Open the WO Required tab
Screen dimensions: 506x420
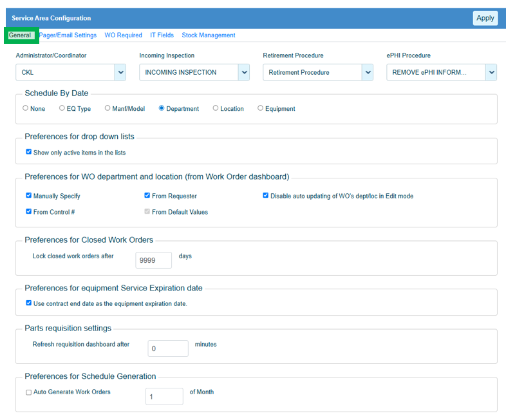click(x=123, y=35)
